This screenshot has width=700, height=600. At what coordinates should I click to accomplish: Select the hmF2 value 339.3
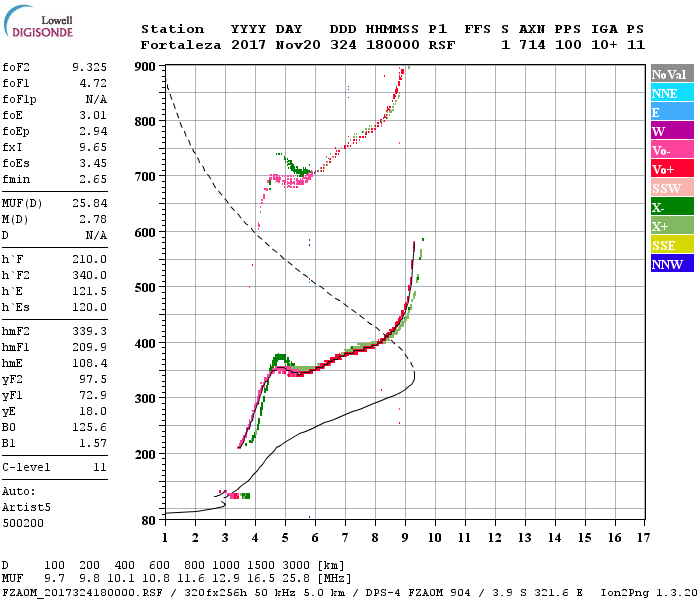click(x=90, y=331)
